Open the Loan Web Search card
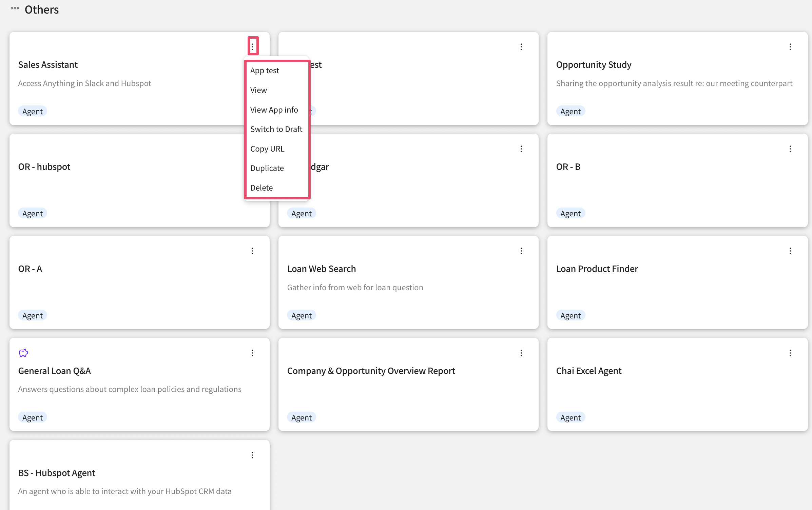The height and width of the screenshot is (510, 812). coord(321,269)
